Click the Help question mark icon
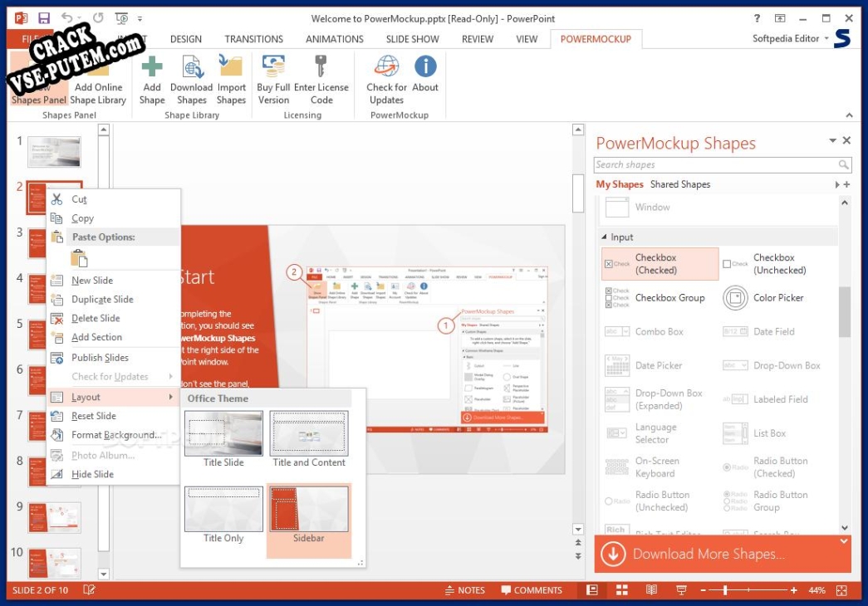The width and height of the screenshot is (868, 606). click(x=757, y=18)
